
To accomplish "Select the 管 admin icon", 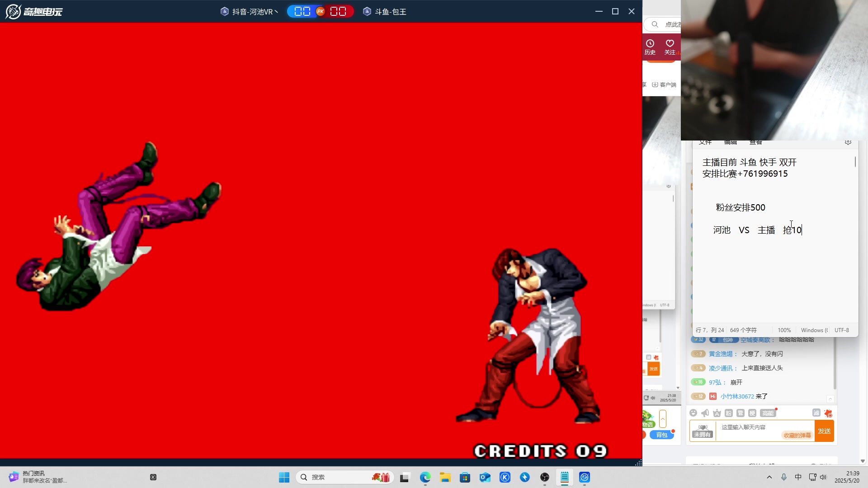I will (x=741, y=413).
